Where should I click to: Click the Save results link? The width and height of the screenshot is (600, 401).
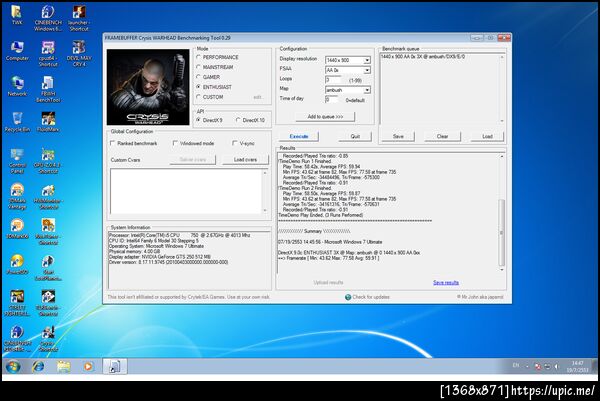pos(446,282)
